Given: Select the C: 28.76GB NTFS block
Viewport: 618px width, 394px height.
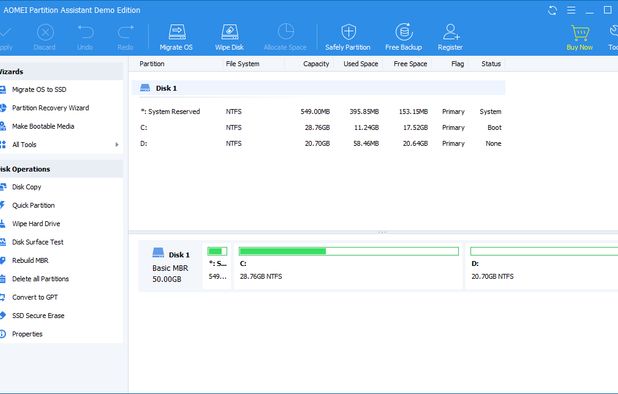Looking at the screenshot, I should pyautogui.click(x=348, y=266).
